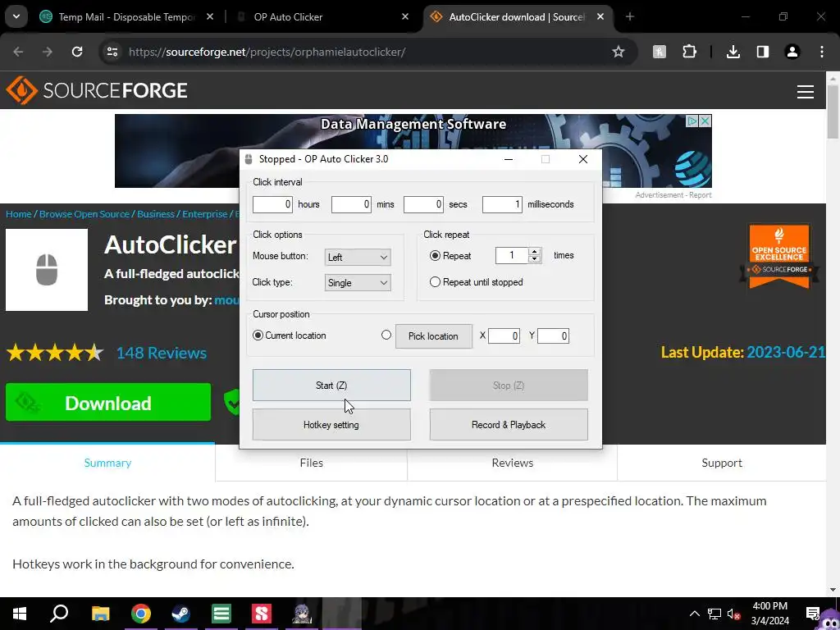Click the X coordinate field
This screenshot has height=630, width=840.
coord(504,336)
